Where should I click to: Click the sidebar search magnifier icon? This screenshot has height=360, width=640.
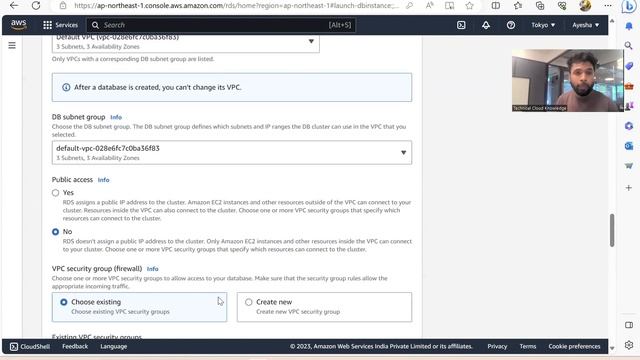629,45
